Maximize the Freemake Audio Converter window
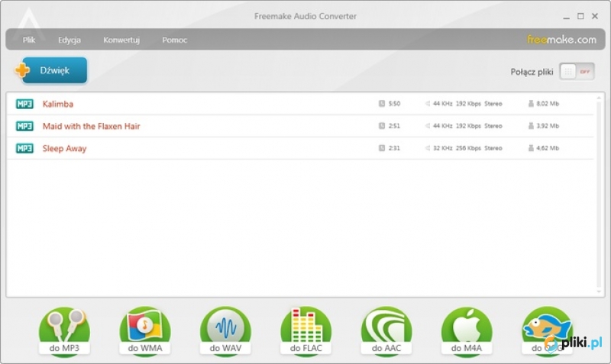The width and height of the screenshot is (611, 364). point(580,16)
